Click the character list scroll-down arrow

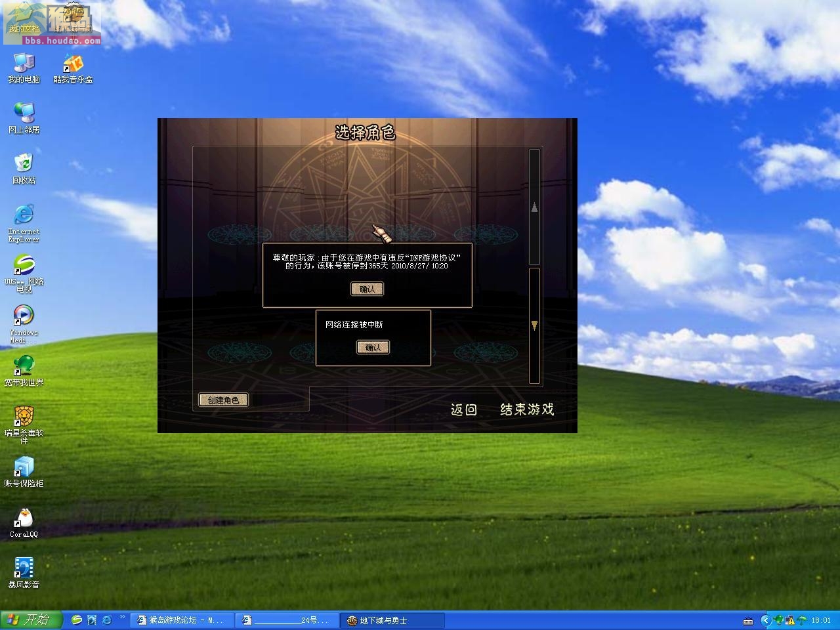[534, 325]
